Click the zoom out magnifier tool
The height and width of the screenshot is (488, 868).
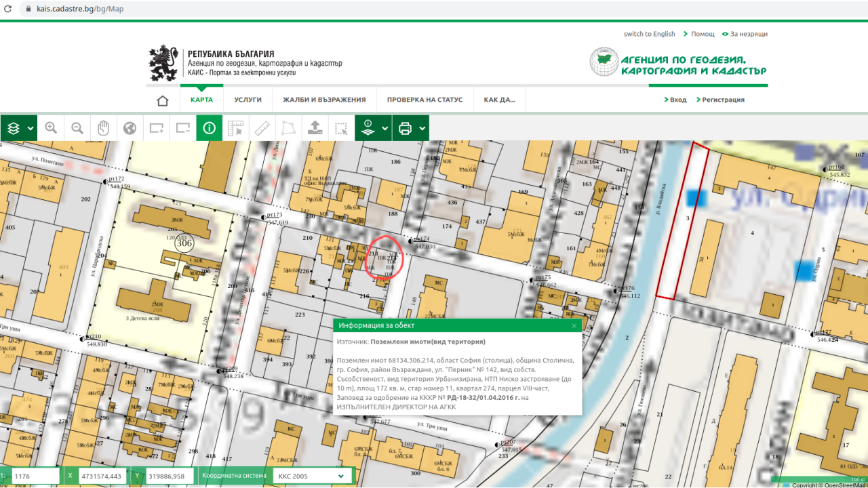[x=77, y=128]
